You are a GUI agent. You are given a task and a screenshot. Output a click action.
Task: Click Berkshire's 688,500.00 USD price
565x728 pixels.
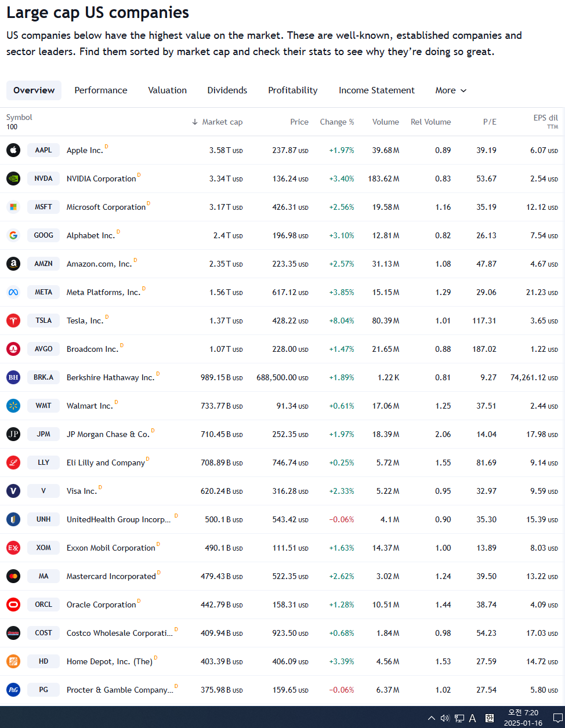[x=282, y=377]
